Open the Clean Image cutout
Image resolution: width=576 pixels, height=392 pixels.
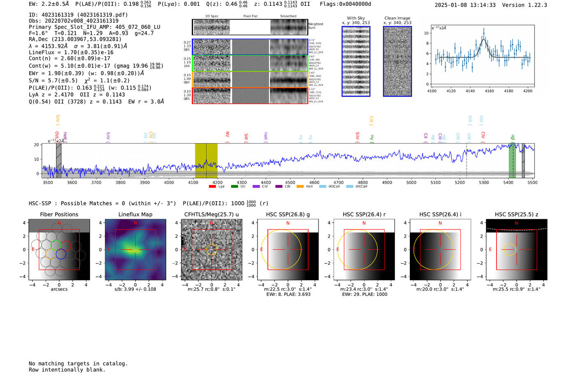click(397, 61)
